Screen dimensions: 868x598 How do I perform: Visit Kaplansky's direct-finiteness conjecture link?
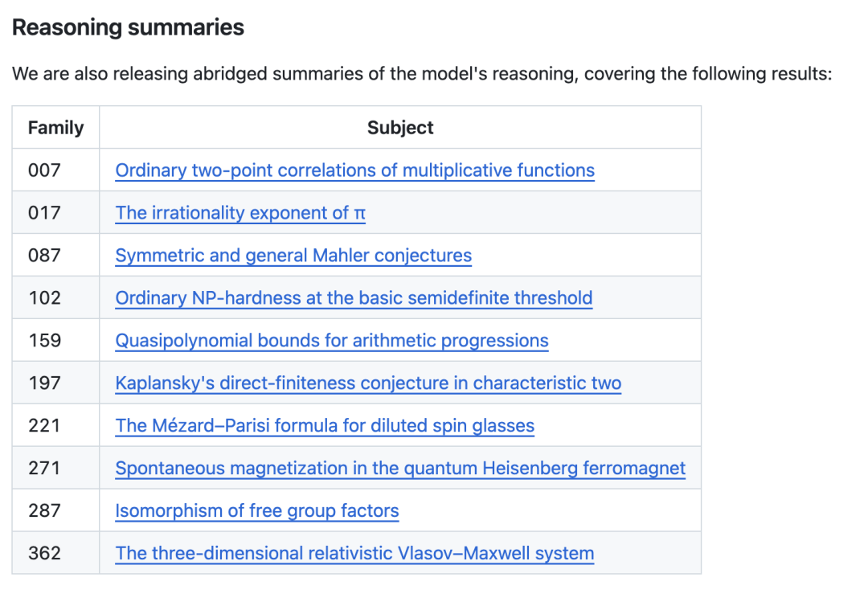point(368,383)
